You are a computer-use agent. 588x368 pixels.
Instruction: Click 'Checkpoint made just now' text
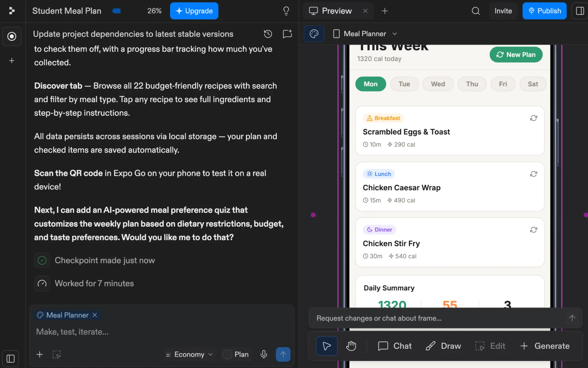click(x=105, y=260)
